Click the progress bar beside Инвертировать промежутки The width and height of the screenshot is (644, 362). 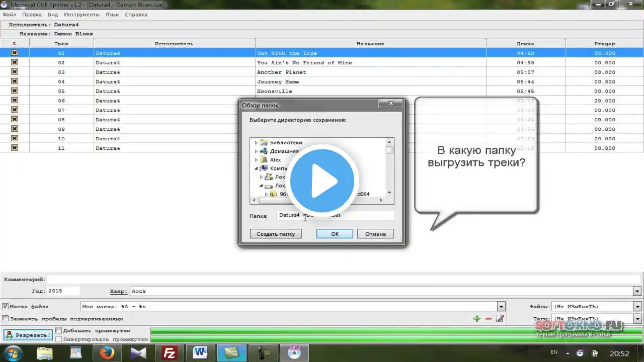[396, 339]
